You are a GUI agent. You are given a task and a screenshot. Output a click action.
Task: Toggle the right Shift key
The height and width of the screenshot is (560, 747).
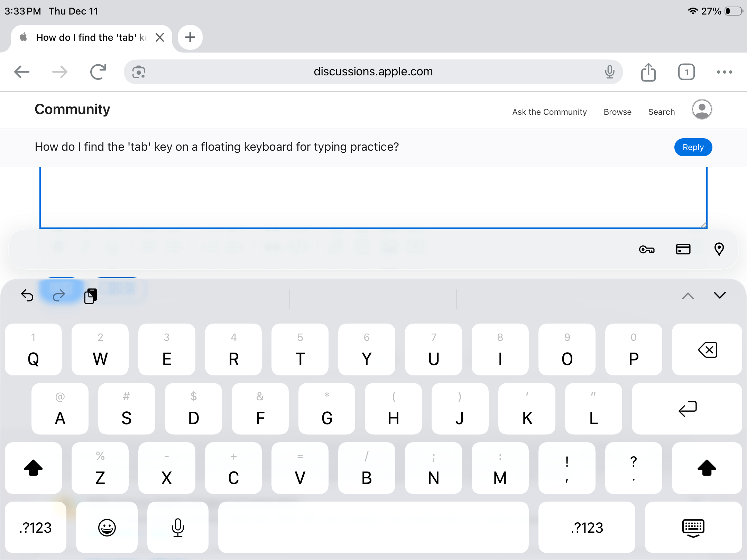click(x=707, y=468)
